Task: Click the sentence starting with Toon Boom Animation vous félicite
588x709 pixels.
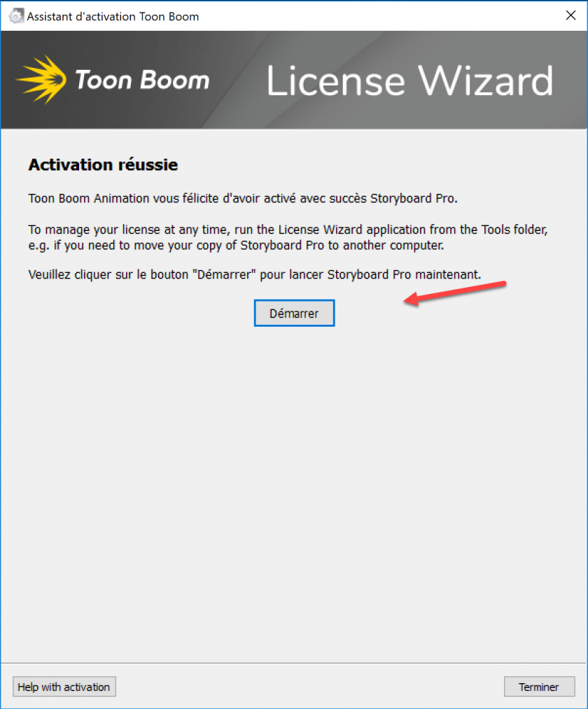Action: coord(243,199)
